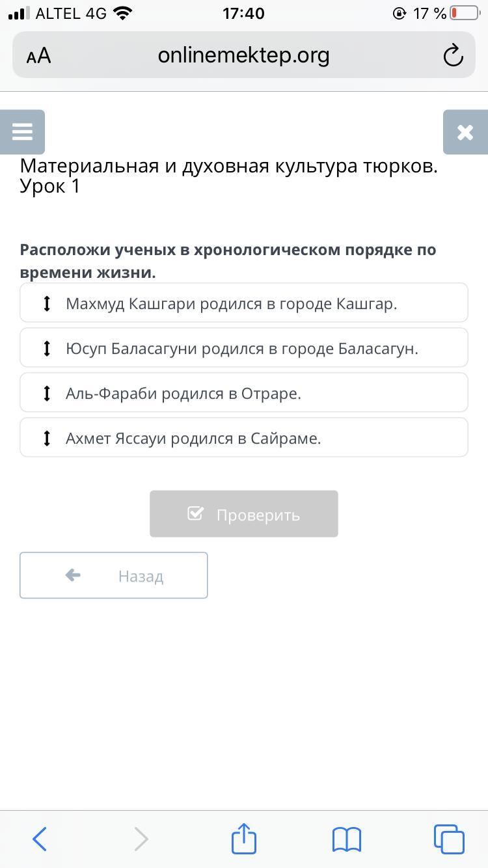
Task: Open Safari bookmarks
Action: tap(346, 839)
